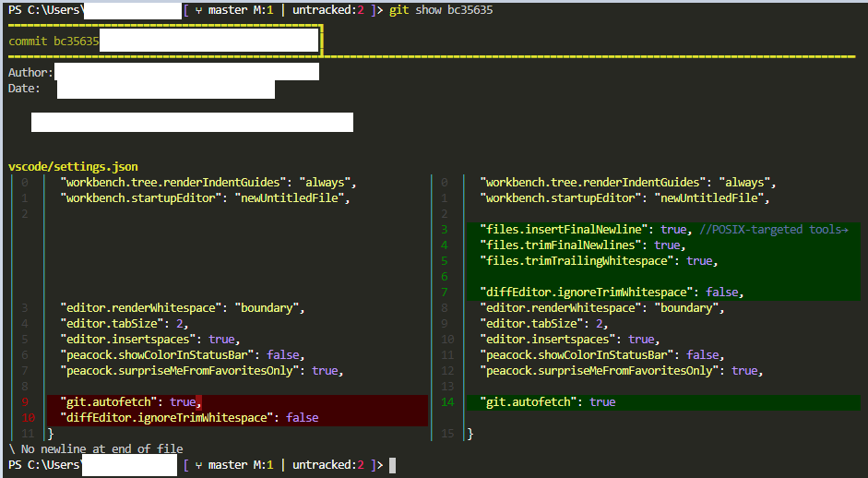
Task: Click left pane 'editor.tabSize' line
Action: (x=124, y=324)
